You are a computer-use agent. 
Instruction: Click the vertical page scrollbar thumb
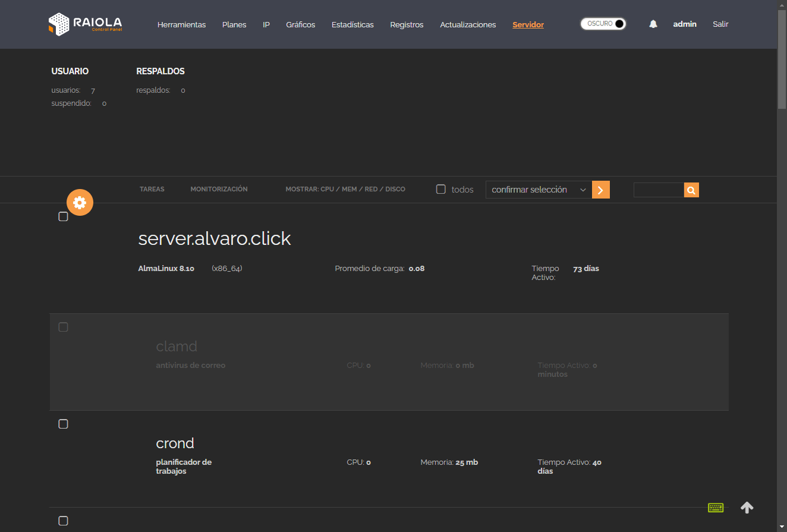click(x=782, y=59)
